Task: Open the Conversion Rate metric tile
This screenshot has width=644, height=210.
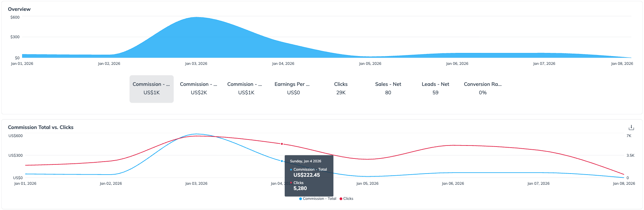Action: pos(482,89)
